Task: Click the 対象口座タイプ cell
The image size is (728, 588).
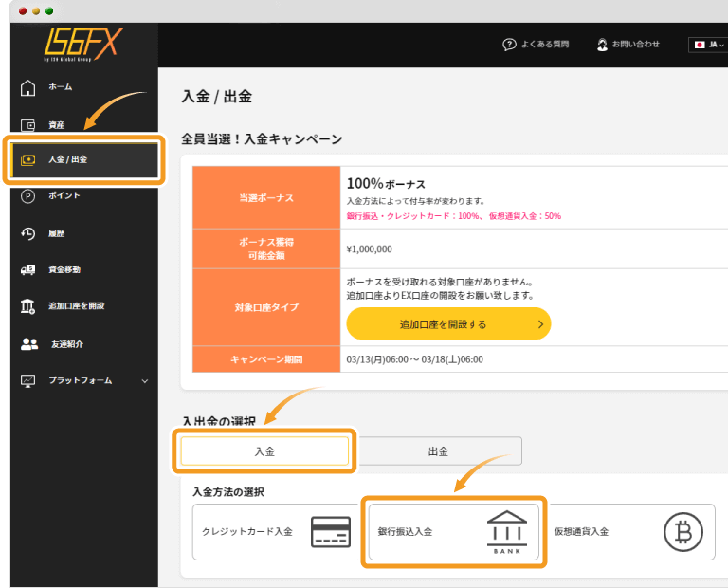Action: point(266,307)
